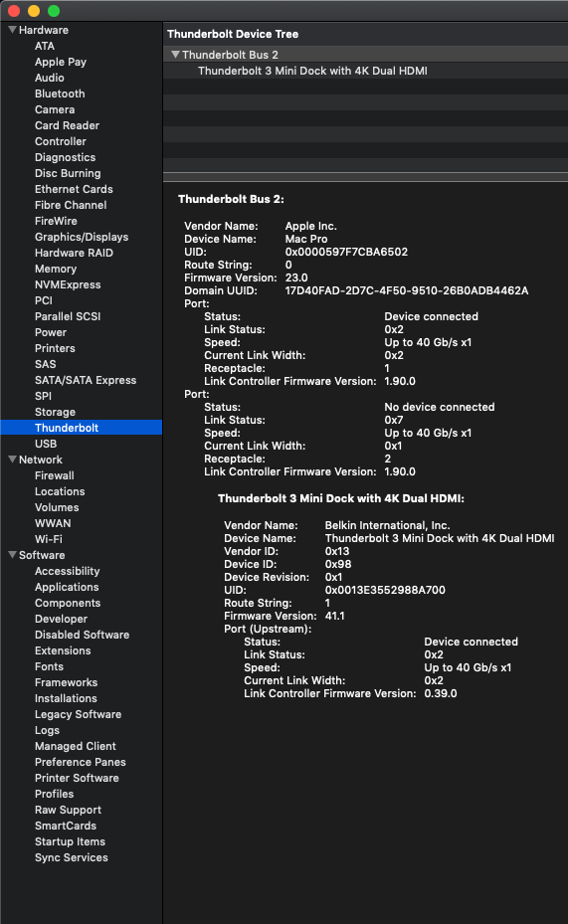Open Hardware RAID entry

click(74, 253)
